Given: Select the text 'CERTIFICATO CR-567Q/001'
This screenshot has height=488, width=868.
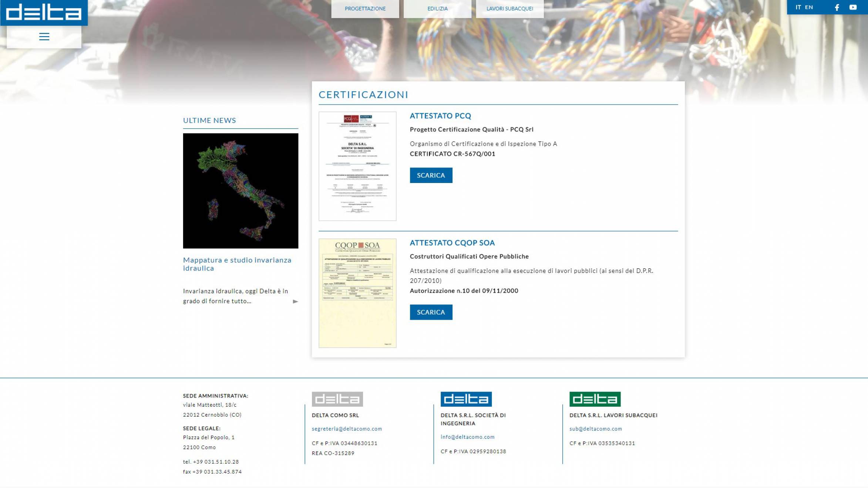Looking at the screenshot, I should point(452,154).
